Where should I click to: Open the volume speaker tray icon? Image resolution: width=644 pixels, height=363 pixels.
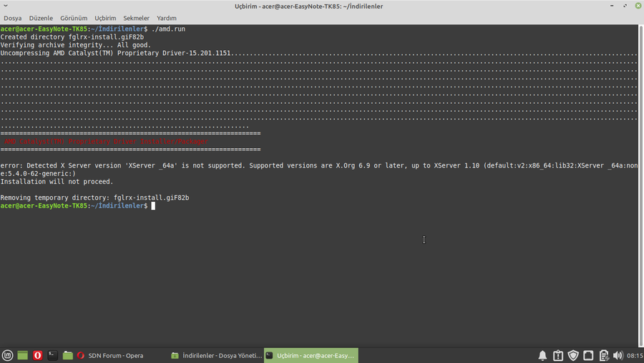[618, 356]
